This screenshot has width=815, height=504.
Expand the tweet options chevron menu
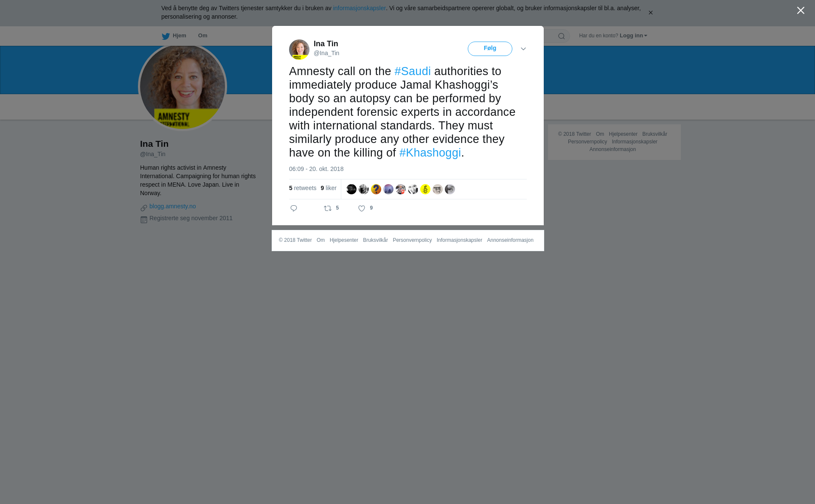[523, 49]
